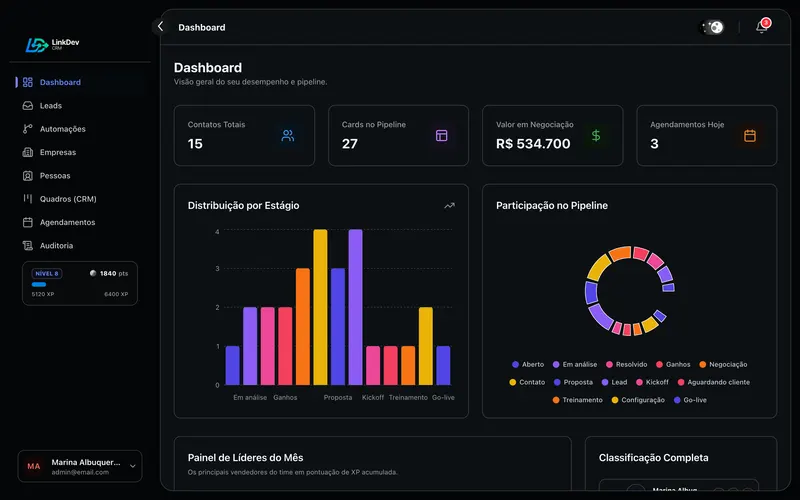Click the Quadros (CRM) kanban icon
The height and width of the screenshot is (500, 800).
(28, 198)
